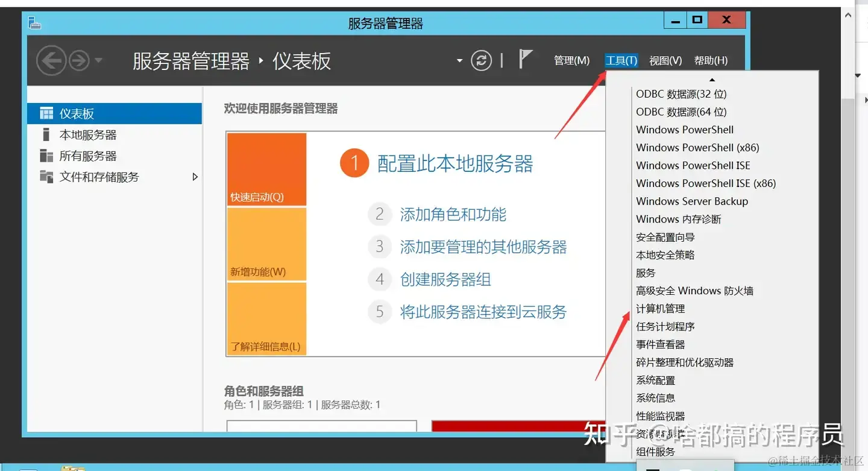
Task: Click the 本地服务器 server icon in sidebar
Action: tap(46, 134)
